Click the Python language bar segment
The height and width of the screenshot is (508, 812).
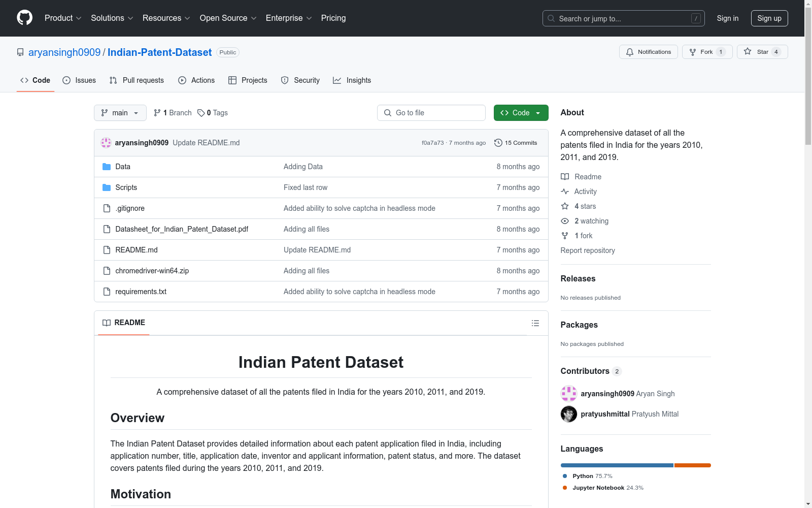[x=617, y=465]
